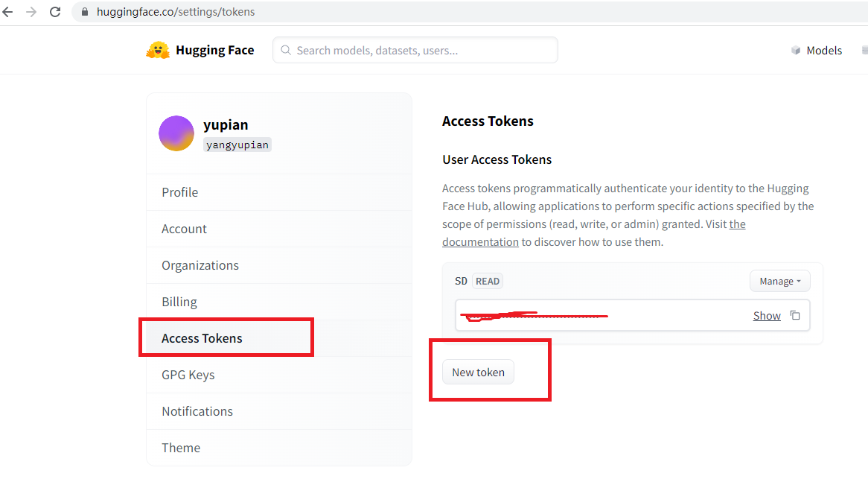Click the Models cube icon
Screen dimensions: 868x485
click(796, 51)
